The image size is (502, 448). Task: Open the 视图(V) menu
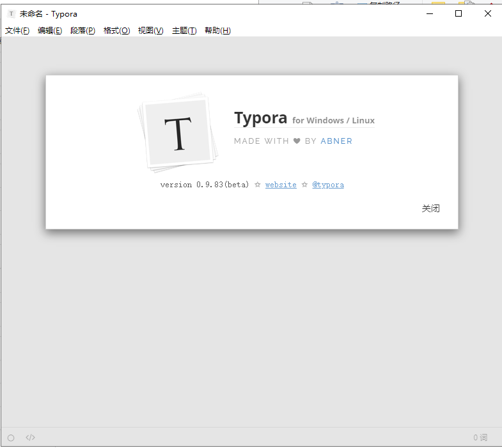(x=150, y=31)
